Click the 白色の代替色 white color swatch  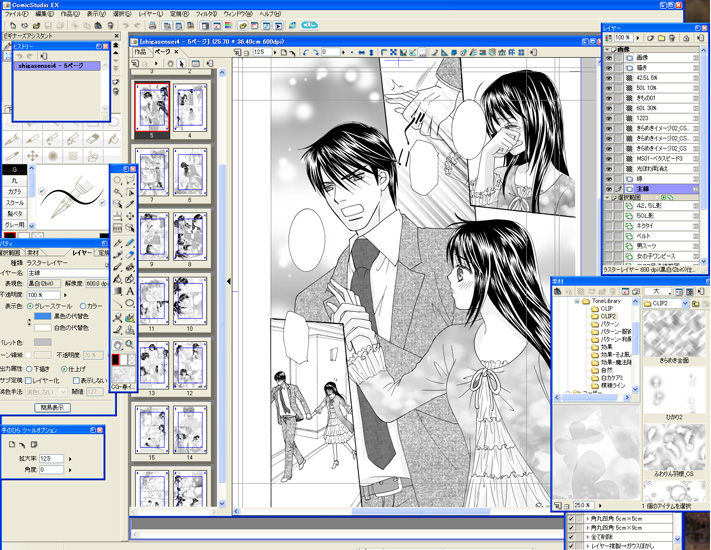tap(43, 327)
